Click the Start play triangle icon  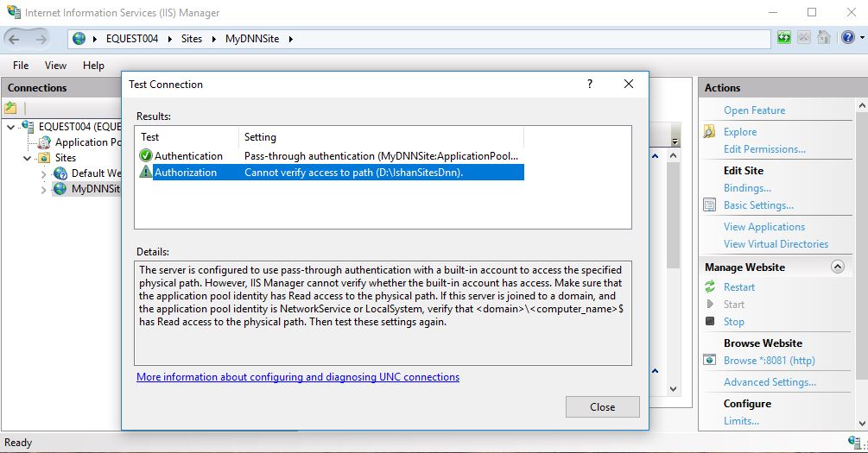click(x=710, y=304)
